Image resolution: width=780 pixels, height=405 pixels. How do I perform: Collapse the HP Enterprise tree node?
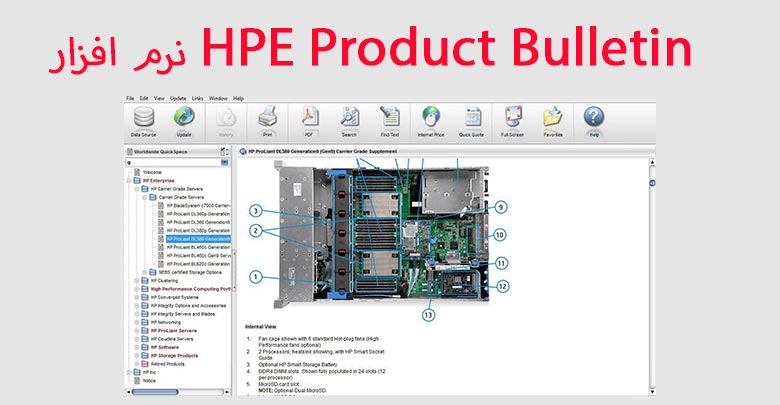point(129,181)
